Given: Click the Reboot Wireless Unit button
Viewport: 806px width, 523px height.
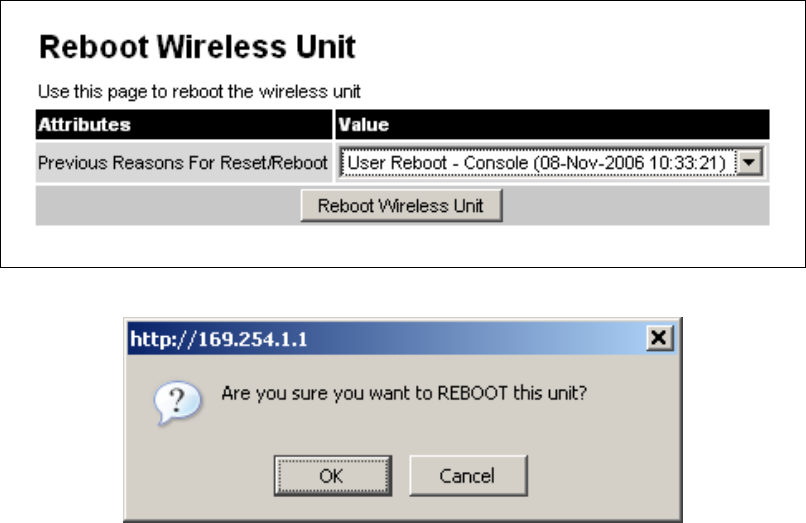Looking at the screenshot, I should coord(400,206).
